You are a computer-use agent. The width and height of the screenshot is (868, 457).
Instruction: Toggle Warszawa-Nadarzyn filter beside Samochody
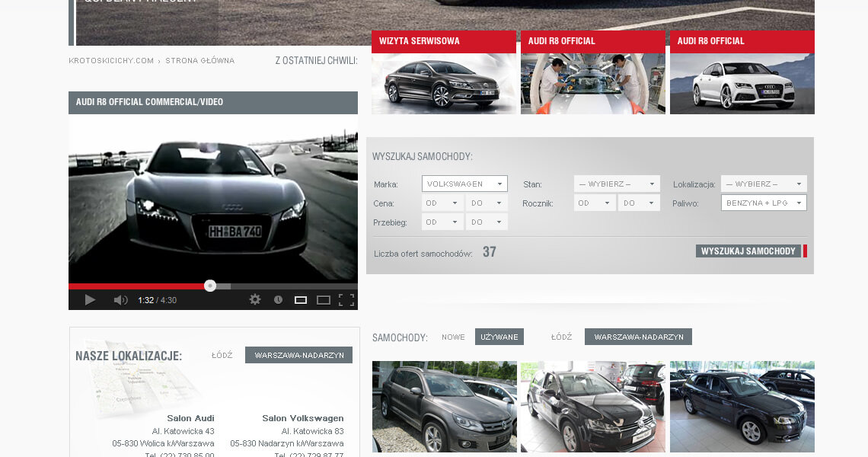click(638, 337)
